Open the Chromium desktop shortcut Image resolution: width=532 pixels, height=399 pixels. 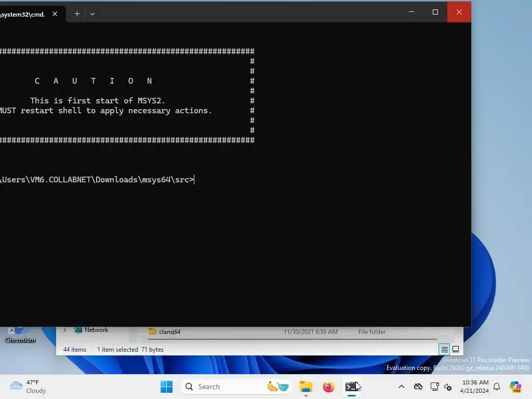tap(20, 335)
